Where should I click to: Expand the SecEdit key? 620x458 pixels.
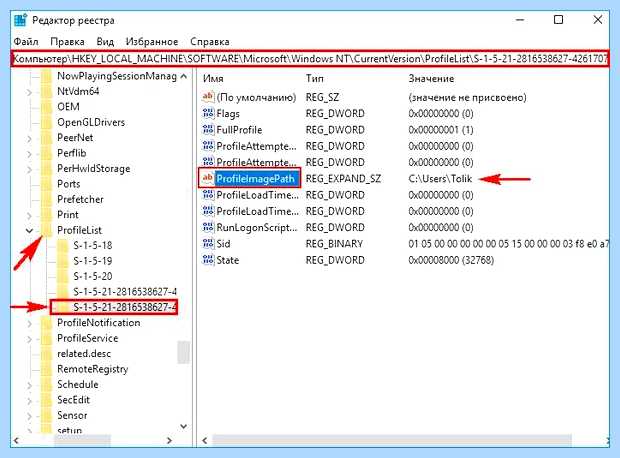click(x=29, y=401)
